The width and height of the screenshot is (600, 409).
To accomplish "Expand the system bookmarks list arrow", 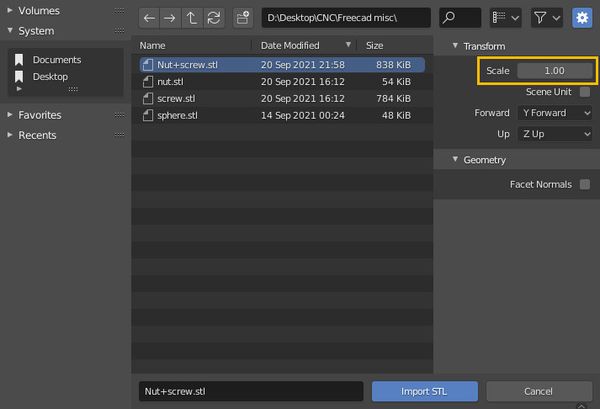I will click(x=19, y=89).
